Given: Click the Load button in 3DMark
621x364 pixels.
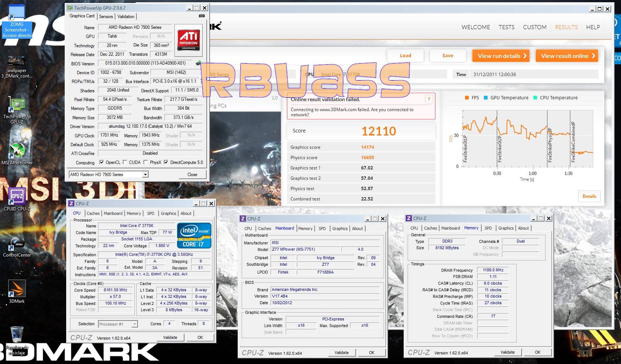Looking at the screenshot, I should pos(405,56).
